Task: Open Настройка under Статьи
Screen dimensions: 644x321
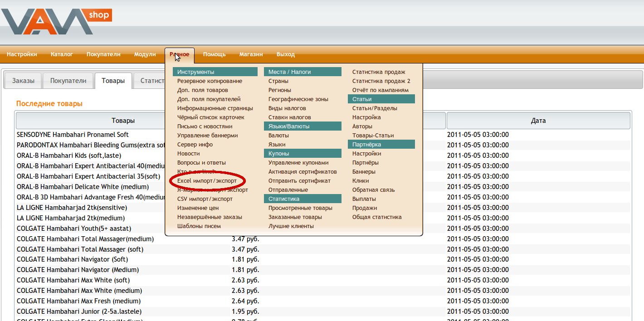Action: click(366, 117)
